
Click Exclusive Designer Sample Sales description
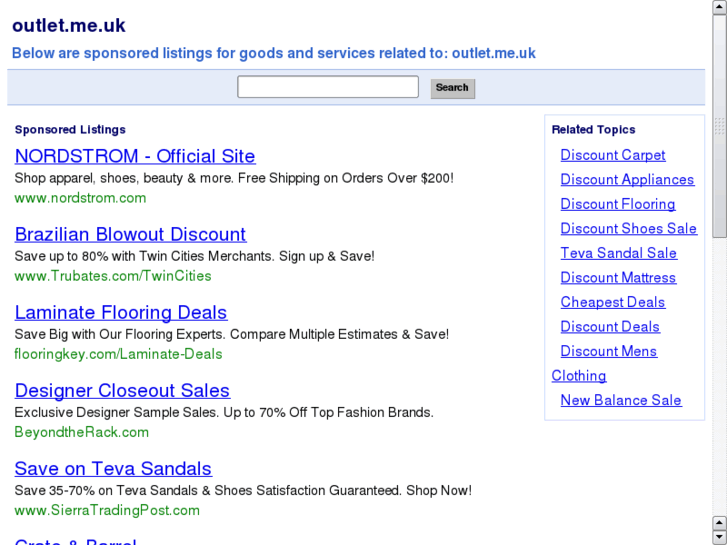224,412
